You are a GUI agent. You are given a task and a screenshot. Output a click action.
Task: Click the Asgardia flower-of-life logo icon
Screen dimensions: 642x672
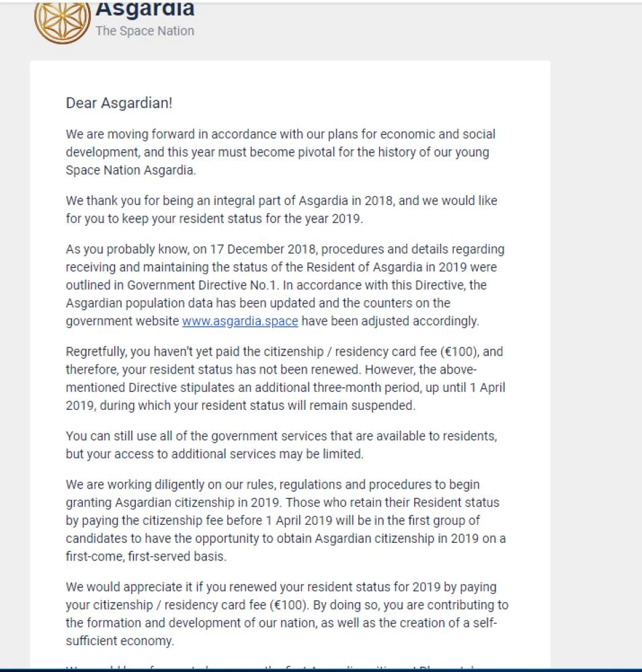[x=63, y=20]
